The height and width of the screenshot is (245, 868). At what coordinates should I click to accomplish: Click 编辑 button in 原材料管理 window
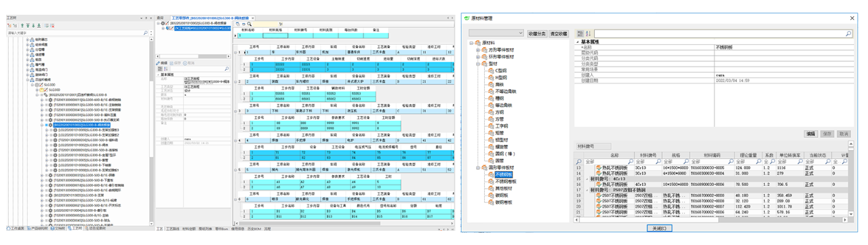(811, 134)
